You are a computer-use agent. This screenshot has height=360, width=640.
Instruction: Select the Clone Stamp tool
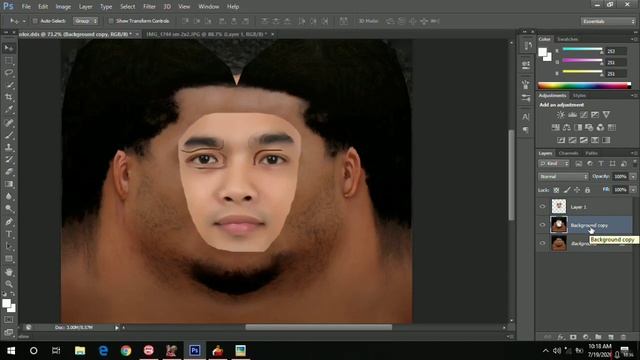[x=9, y=147]
